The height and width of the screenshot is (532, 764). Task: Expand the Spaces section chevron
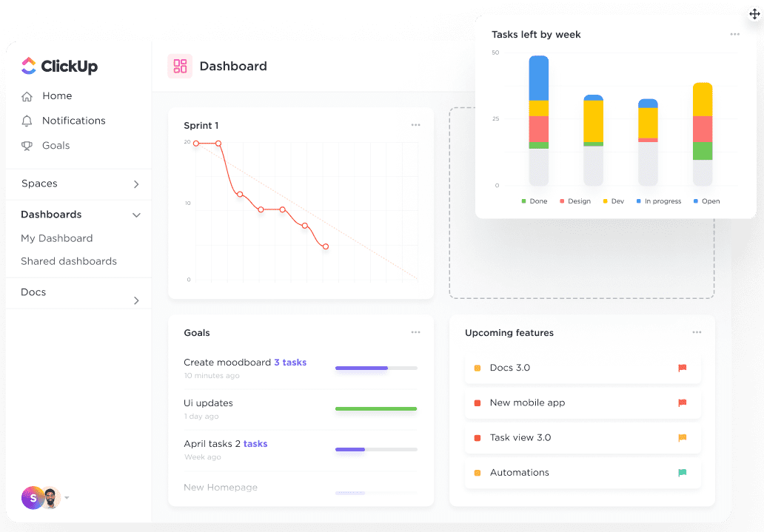136,184
